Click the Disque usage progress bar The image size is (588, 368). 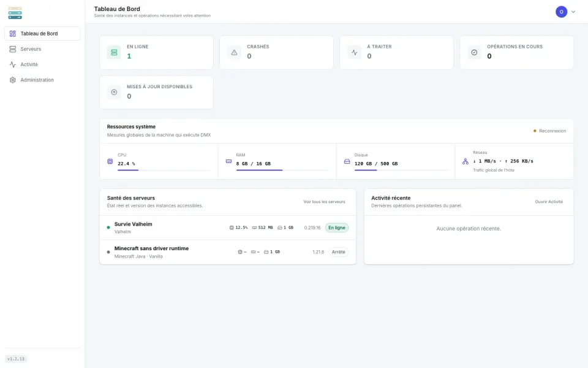click(x=401, y=170)
